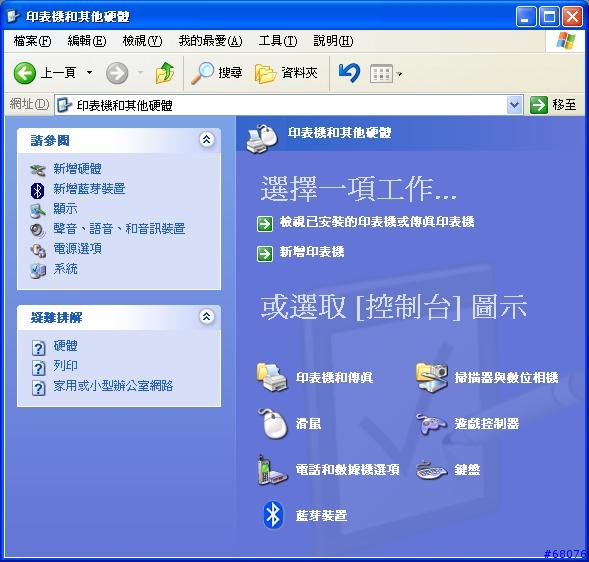This screenshot has width=589, height=562.
Task: Click the Windows flag logo in menu bar
Action: tap(565, 41)
